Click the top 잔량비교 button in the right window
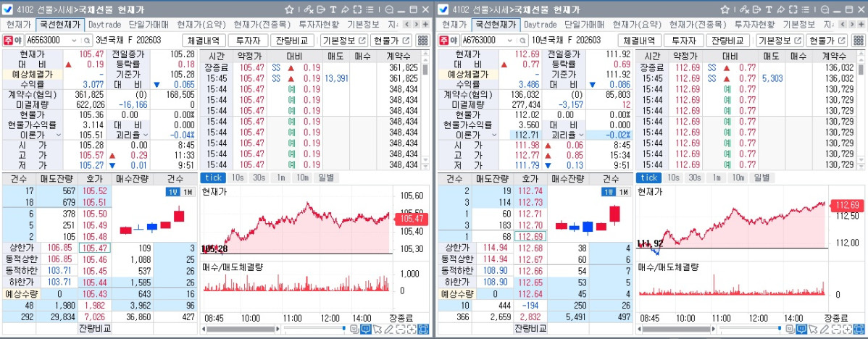868x339 pixels. (x=727, y=41)
